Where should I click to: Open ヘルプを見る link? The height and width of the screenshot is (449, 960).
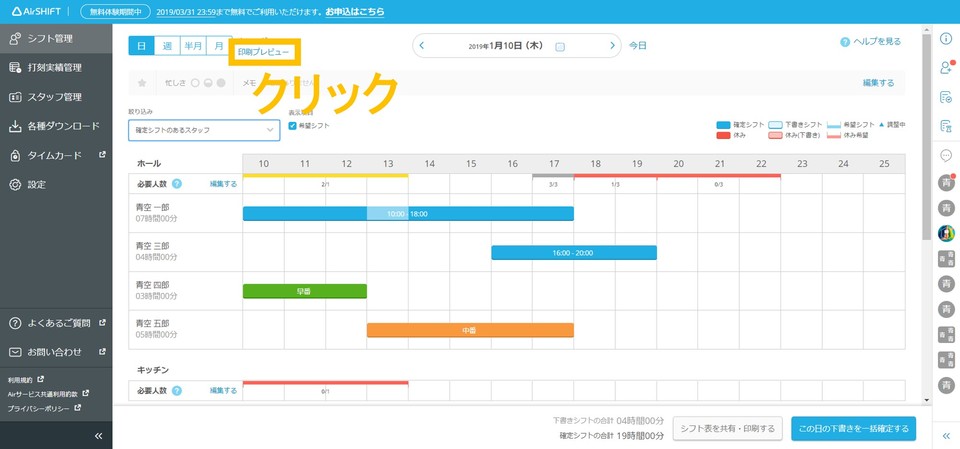871,42
